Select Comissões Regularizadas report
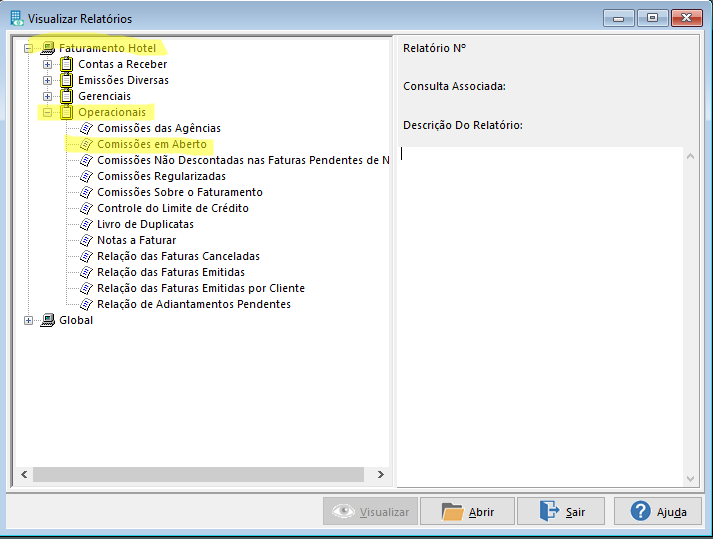 161,176
